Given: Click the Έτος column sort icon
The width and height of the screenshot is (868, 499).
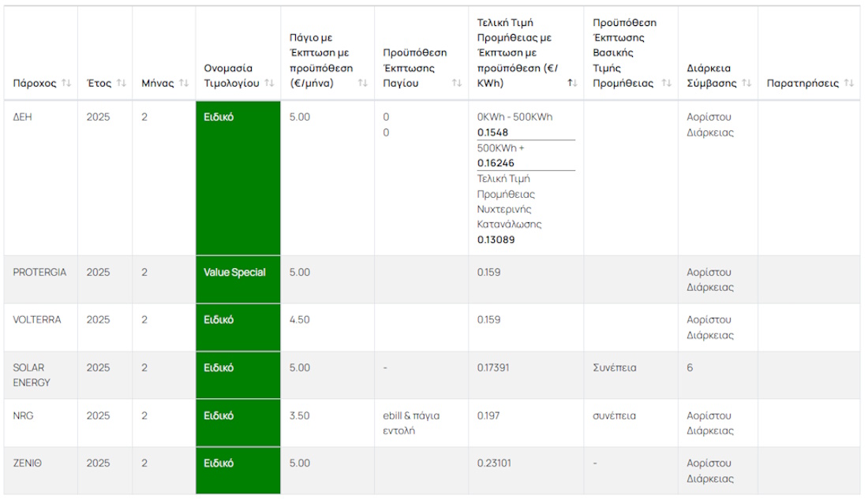Looking at the screenshot, I should (121, 84).
